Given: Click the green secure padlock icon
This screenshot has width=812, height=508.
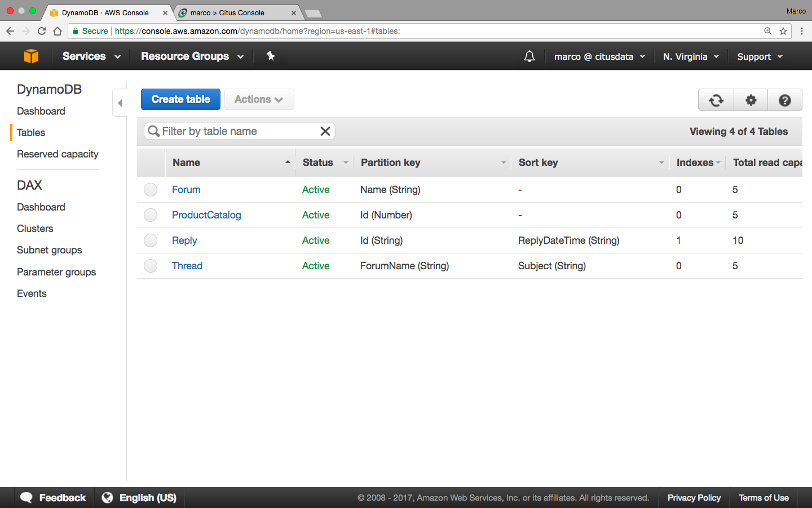Looking at the screenshot, I should (76, 31).
